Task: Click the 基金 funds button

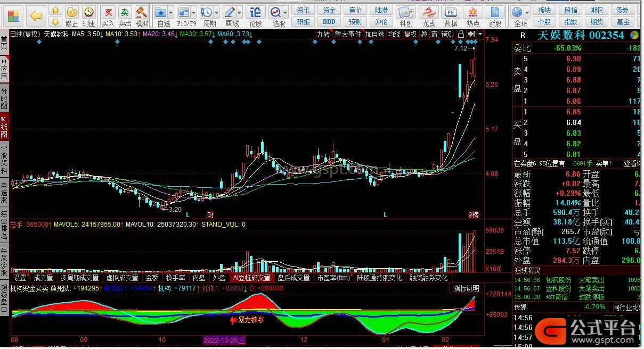Action: (623, 22)
